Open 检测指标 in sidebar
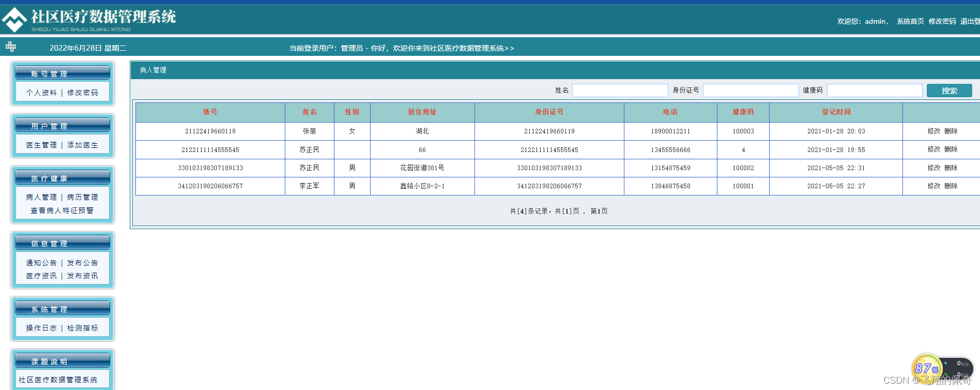This screenshot has height=390, width=980. click(83, 328)
